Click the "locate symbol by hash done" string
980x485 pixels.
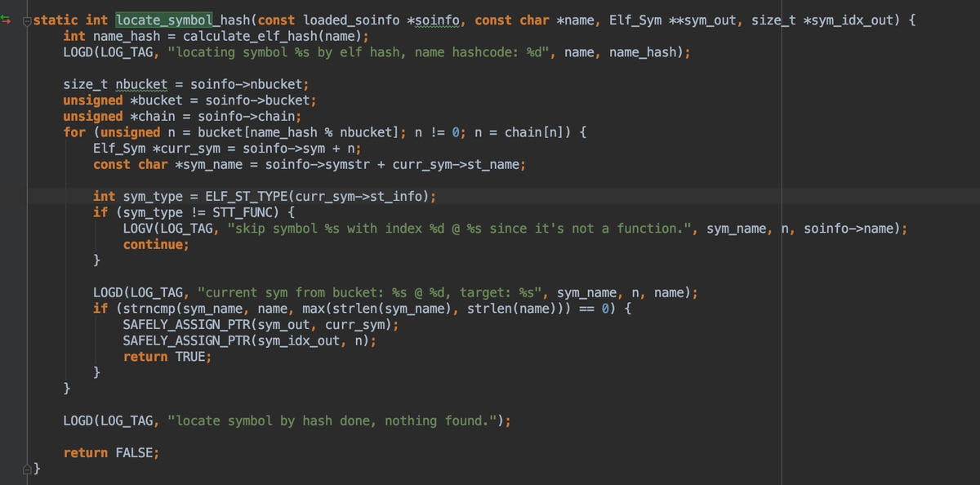point(332,420)
